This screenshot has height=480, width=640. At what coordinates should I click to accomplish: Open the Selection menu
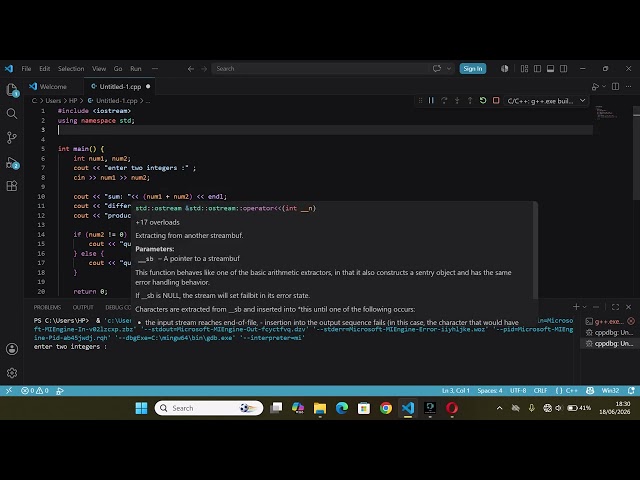(x=71, y=69)
